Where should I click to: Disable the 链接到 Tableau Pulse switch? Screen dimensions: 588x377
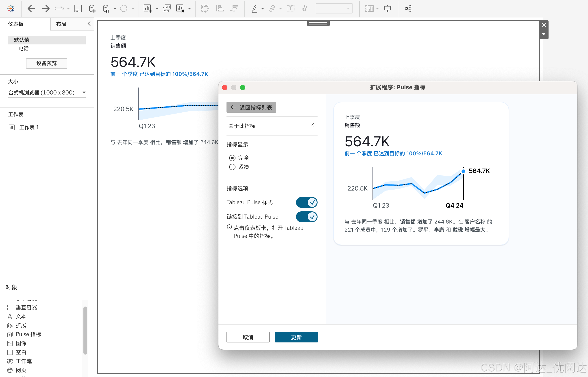tap(307, 217)
